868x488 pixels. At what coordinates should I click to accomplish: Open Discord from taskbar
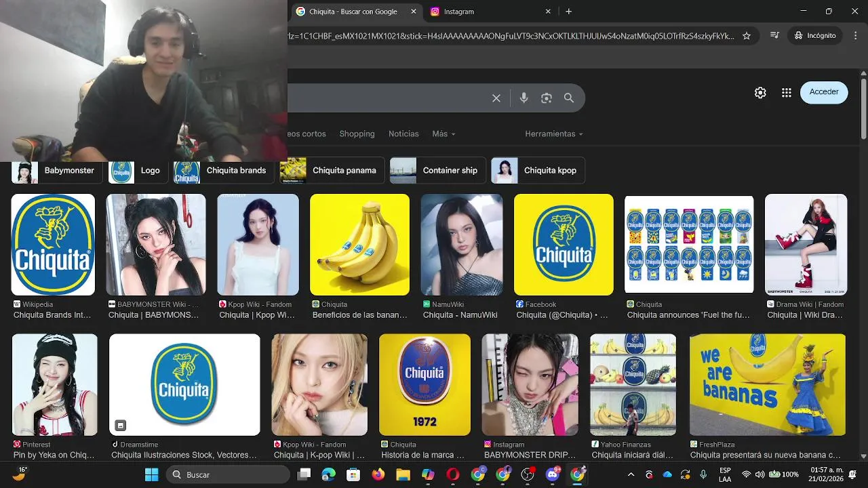click(x=553, y=474)
